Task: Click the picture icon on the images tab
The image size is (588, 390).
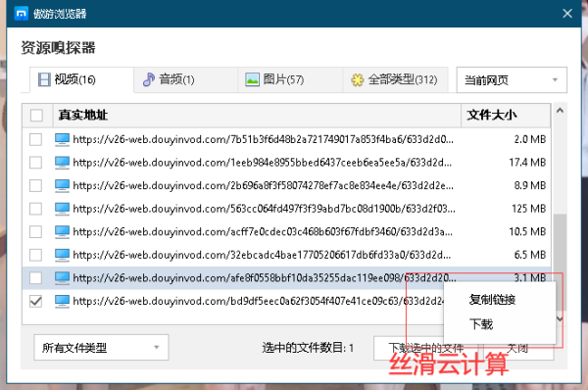Action: tap(252, 79)
